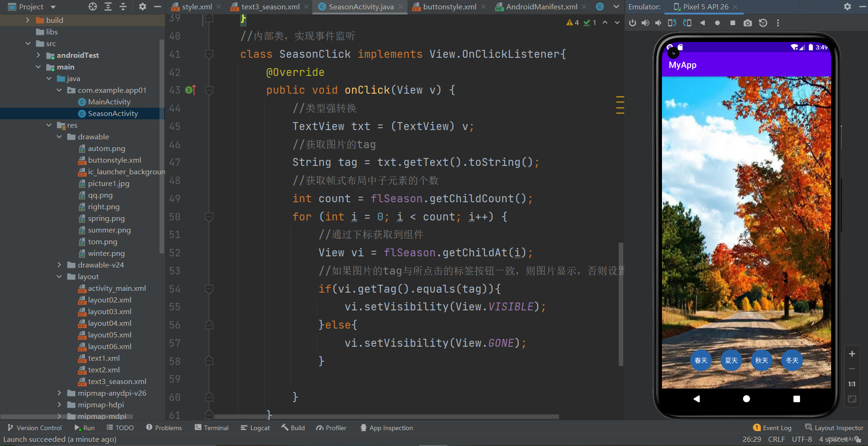This screenshot has width=868, height=446.
Task: Open Project panel options gear
Action: coord(143,7)
